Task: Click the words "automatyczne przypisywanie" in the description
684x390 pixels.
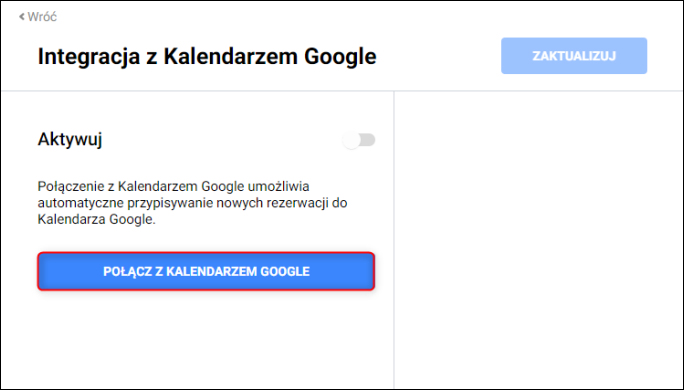Action: tap(126, 203)
